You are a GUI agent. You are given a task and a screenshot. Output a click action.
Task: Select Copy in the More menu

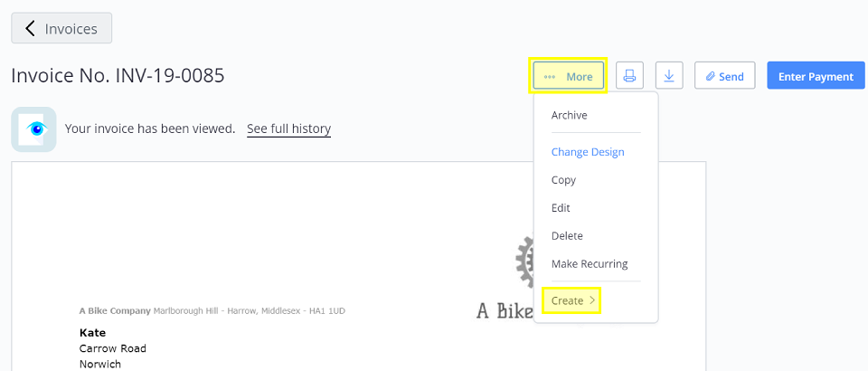pos(563,180)
